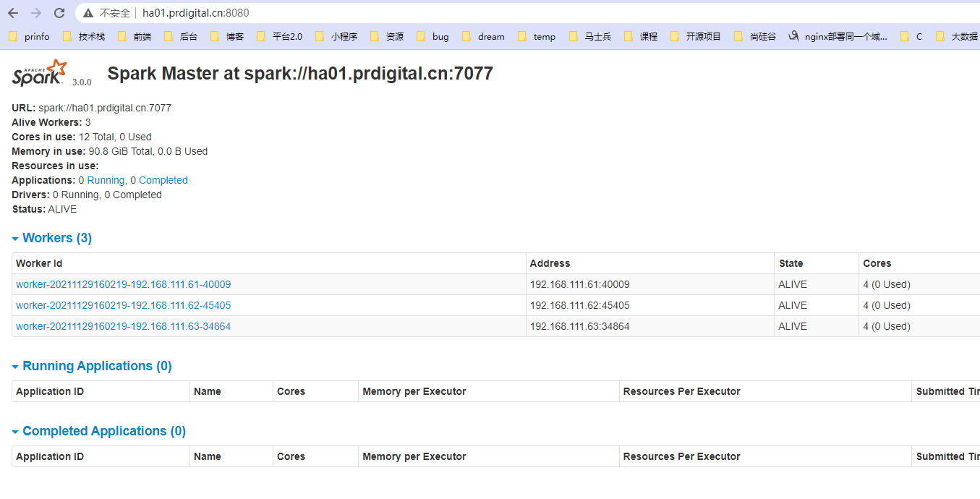The image size is (980, 499).
Task: Click the Apache Spark logo
Action: point(41,73)
